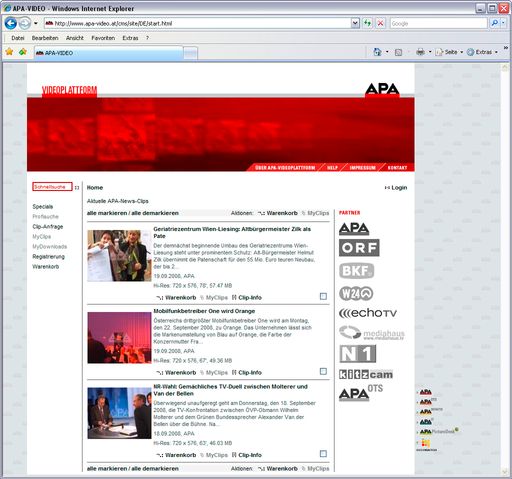The image size is (512, 479).
Task: Click Clip-Info for Geriatriezentrum clip
Action: (x=247, y=297)
